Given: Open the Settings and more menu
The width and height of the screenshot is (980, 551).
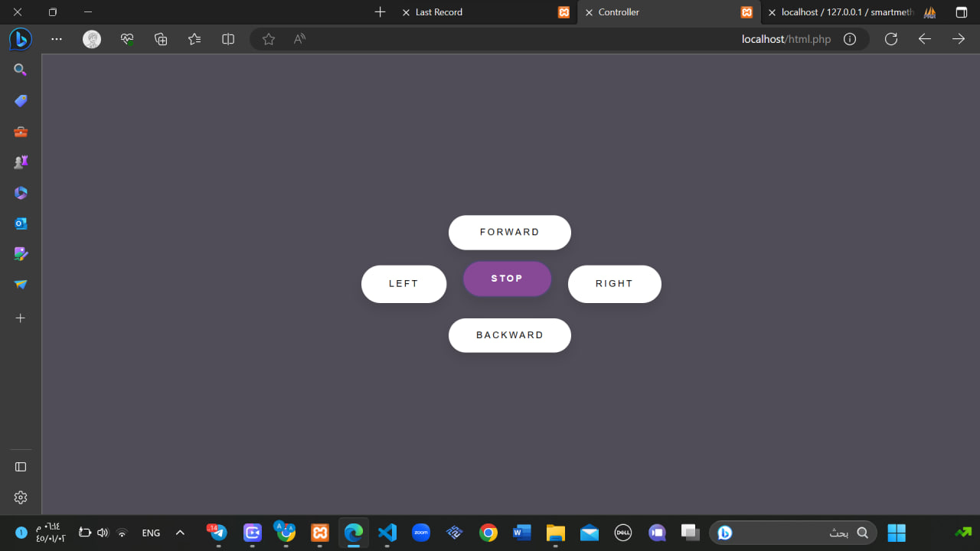Looking at the screenshot, I should click(x=56, y=39).
